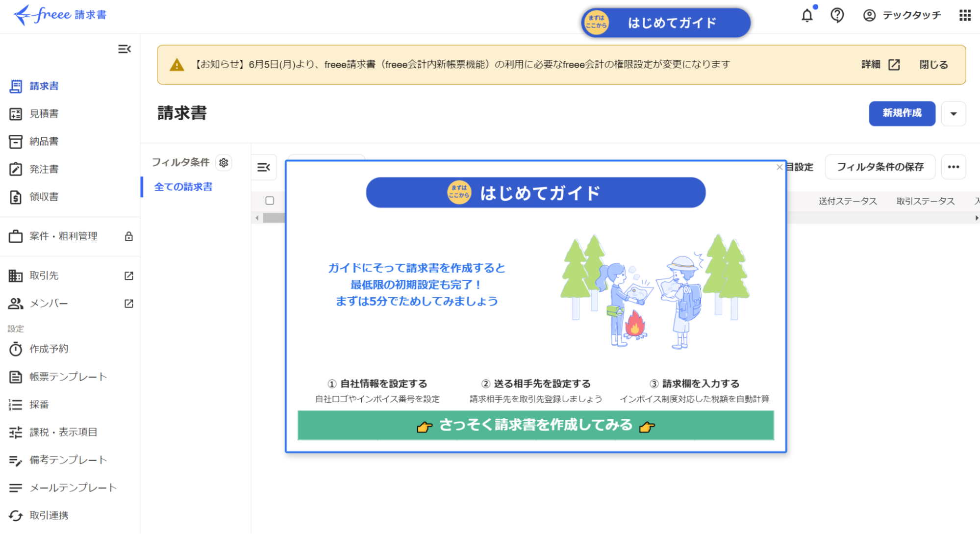Viewport: 980px width, 534px height.
Task: Collapse the left sidebar with the collapse icon
Action: (125, 49)
